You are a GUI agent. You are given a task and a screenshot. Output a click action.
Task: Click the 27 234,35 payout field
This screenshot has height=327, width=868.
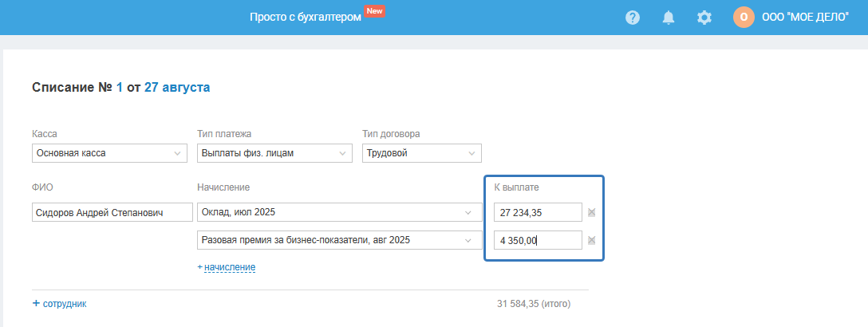(x=538, y=213)
